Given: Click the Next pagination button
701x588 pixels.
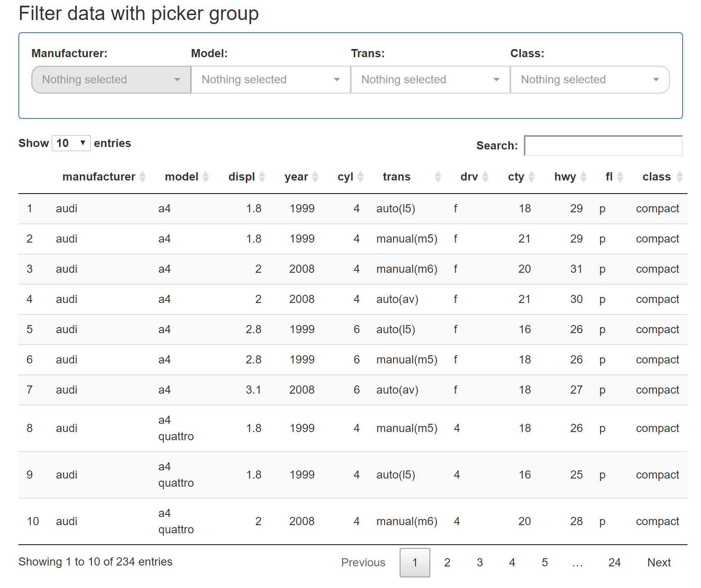Looking at the screenshot, I should (x=659, y=563).
